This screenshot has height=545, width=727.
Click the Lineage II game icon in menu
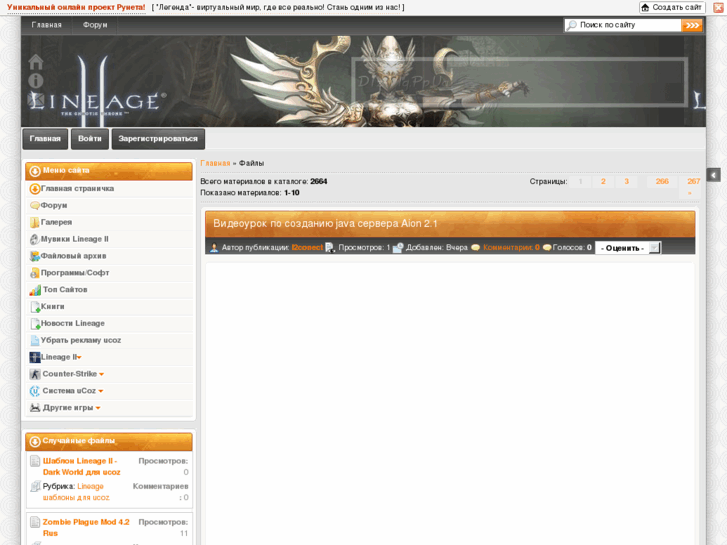pyautogui.click(x=35, y=357)
